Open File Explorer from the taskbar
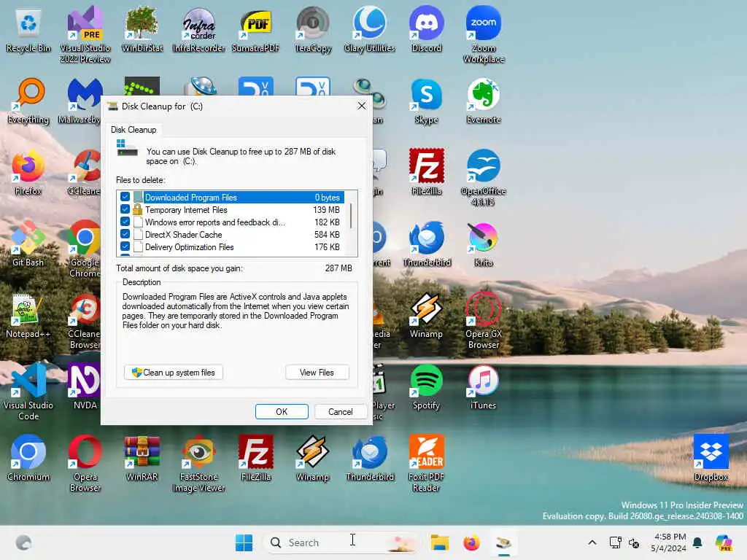The image size is (747, 560). pos(439,542)
